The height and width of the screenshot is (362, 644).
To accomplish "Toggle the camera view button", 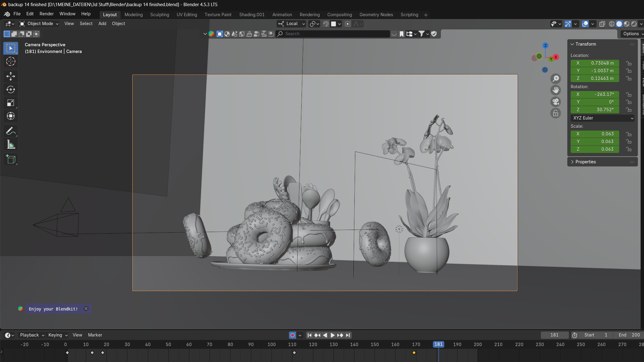I will (x=556, y=101).
